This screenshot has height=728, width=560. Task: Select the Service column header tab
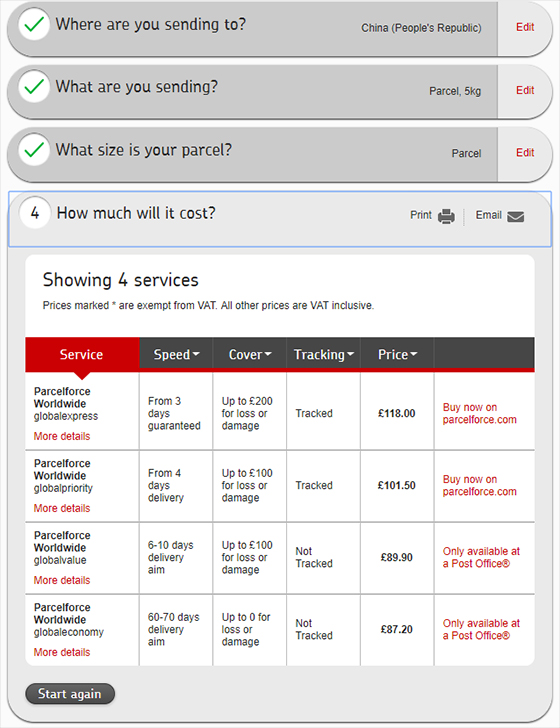tap(82, 354)
